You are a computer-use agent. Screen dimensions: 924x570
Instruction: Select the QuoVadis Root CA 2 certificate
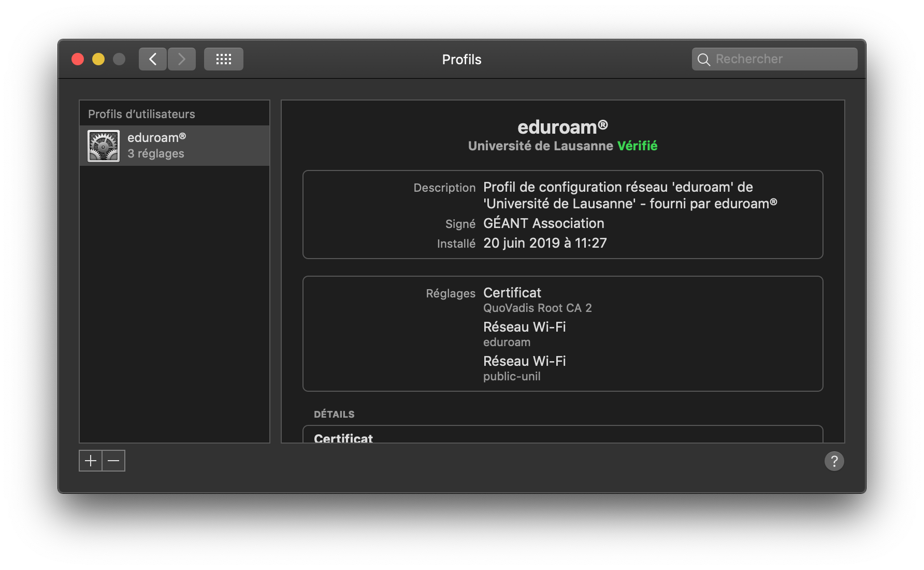(537, 308)
